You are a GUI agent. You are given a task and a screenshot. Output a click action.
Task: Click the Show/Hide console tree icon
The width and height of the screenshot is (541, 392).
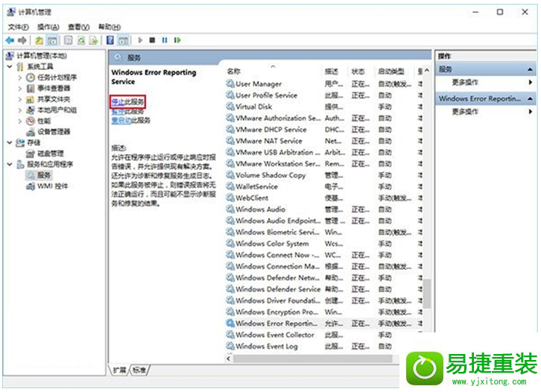(x=52, y=40)
